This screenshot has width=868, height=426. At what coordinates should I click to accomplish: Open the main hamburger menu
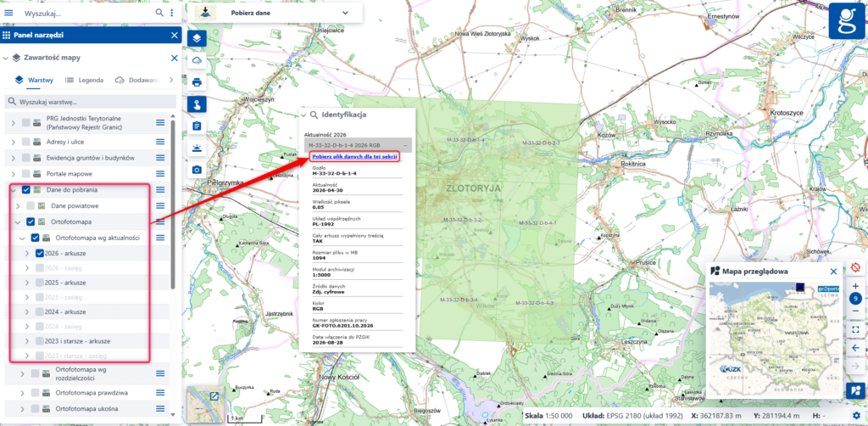8,13
